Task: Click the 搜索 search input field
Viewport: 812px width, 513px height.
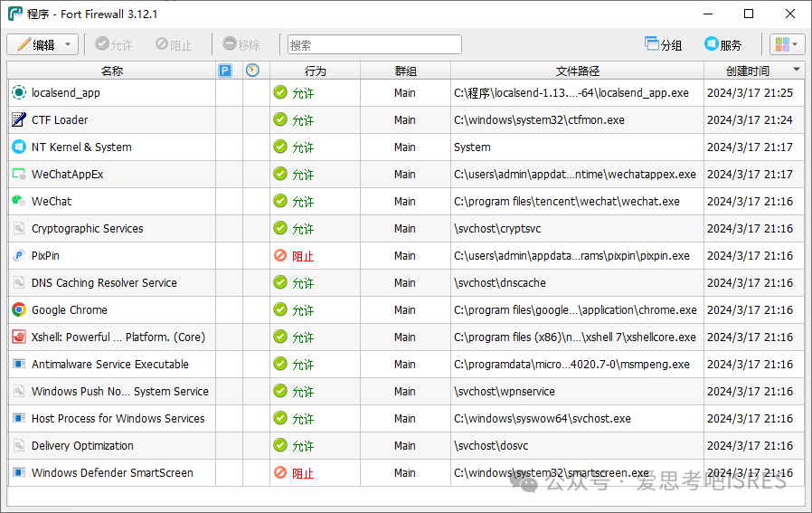Action: (374, 44)
